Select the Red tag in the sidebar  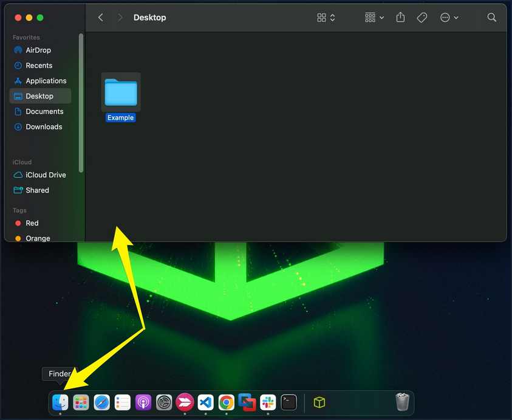tap(31, 223)
